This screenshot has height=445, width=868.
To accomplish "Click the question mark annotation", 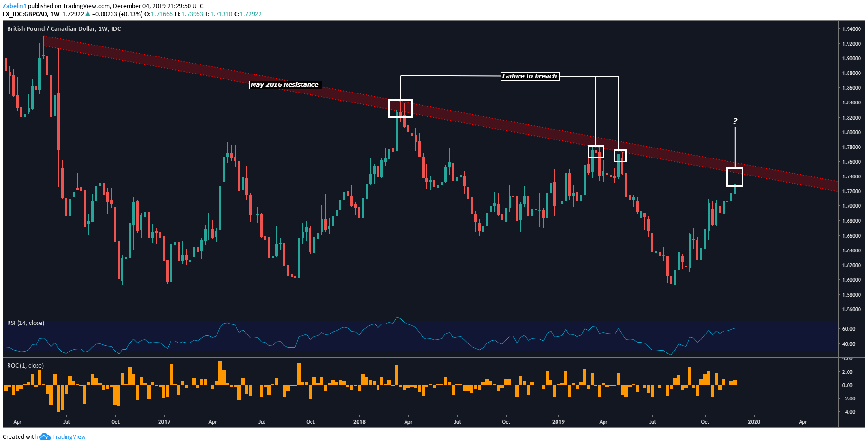I will click(735, 121).
